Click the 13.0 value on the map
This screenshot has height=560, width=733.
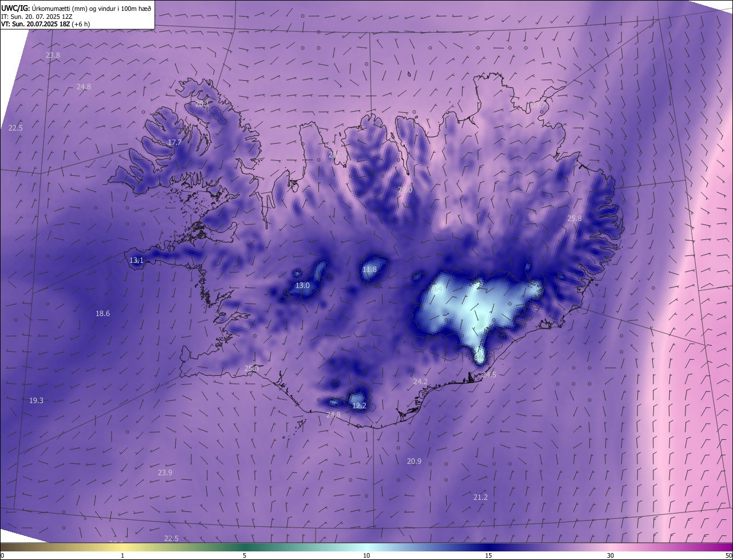[x=302, y=285]
